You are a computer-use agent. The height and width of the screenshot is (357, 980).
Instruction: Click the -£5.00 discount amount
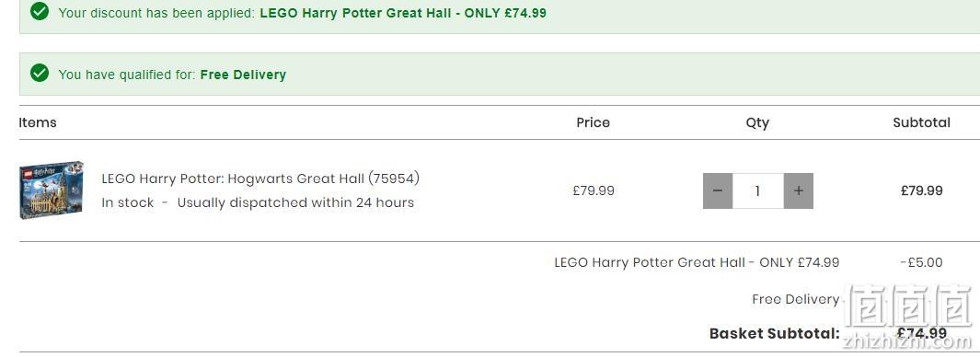coord(921,262)
